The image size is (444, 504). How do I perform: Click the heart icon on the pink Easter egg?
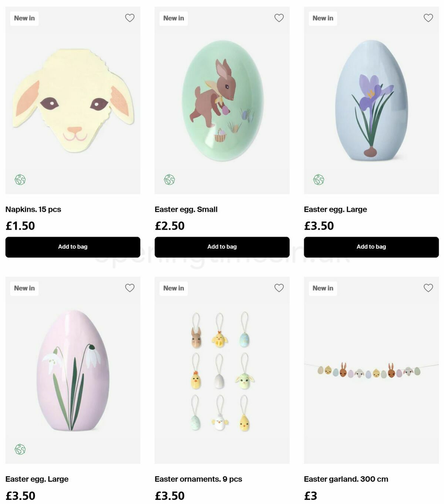point(129,288)
